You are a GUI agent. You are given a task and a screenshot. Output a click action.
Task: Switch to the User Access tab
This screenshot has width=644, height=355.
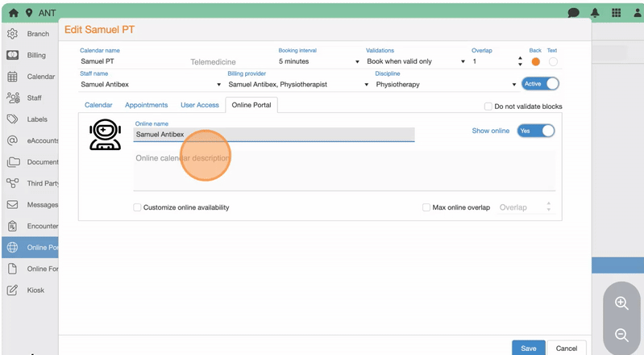point(199,105)
